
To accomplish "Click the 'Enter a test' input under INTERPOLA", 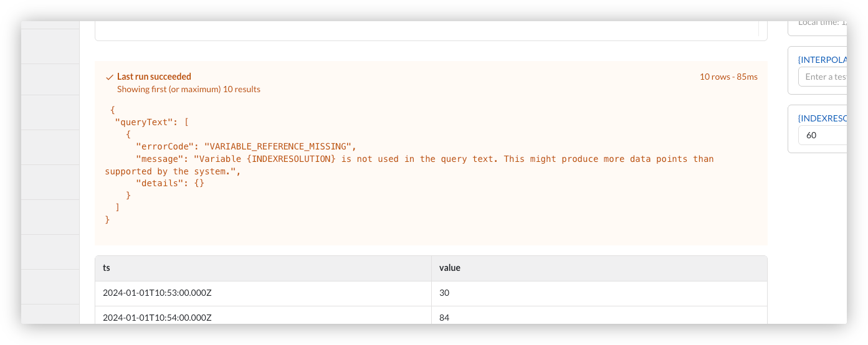I will click(823, 77).
